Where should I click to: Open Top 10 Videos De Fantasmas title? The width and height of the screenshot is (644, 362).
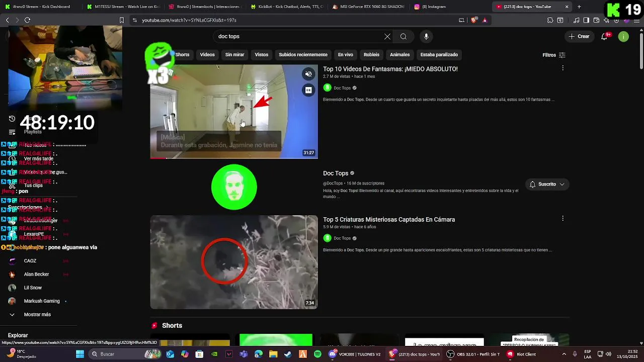(390, 69)
